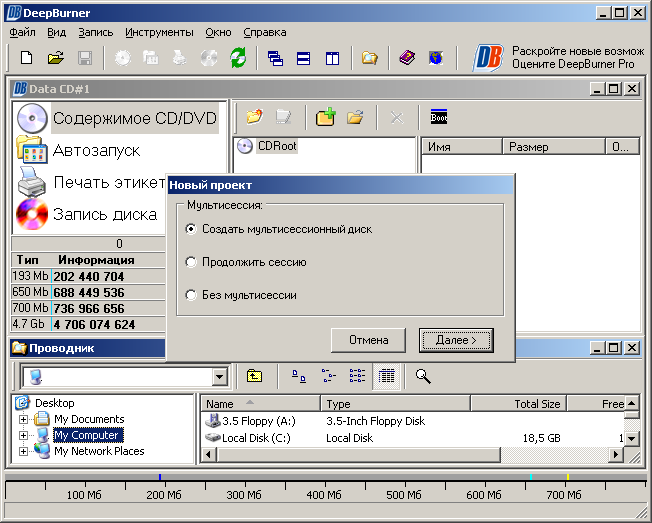Sort Проводник list by Type column
The width and height of the screenshot is (652, 523).
click(x=396, y=404)
